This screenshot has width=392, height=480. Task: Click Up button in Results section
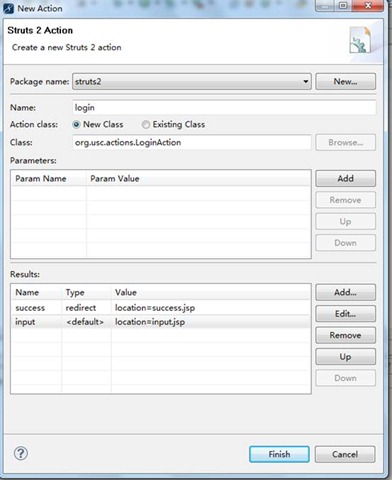pyautogui.click(x=345, y=357)
